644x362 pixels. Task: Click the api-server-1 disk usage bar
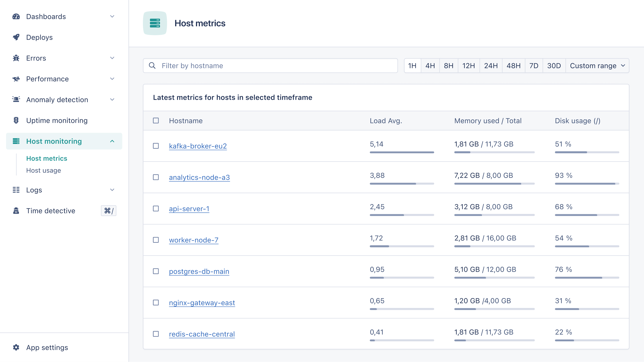pyautogui.click(x=587, y=215)
